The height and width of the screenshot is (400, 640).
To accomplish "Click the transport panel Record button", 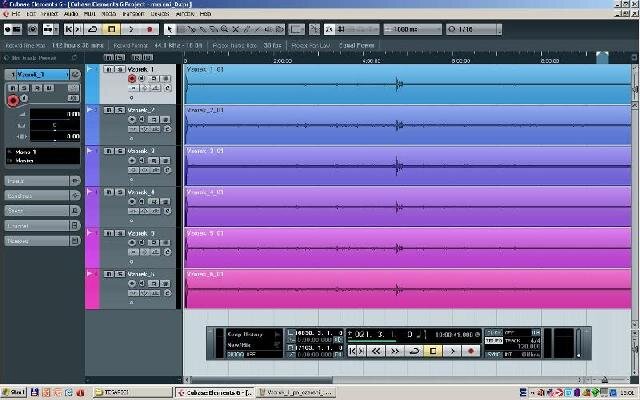I will pos(471,351).
